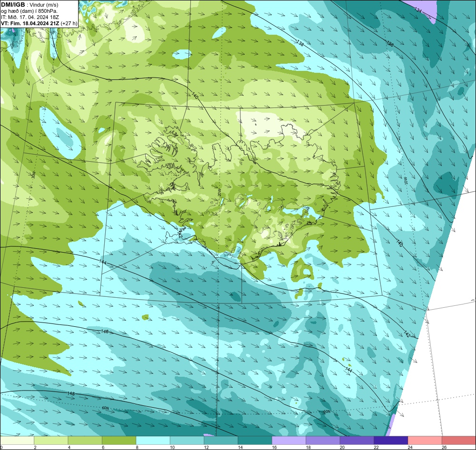
Task: Click the dark indigo 22–24 m/s legend swatch
Action: click(391, 440)
